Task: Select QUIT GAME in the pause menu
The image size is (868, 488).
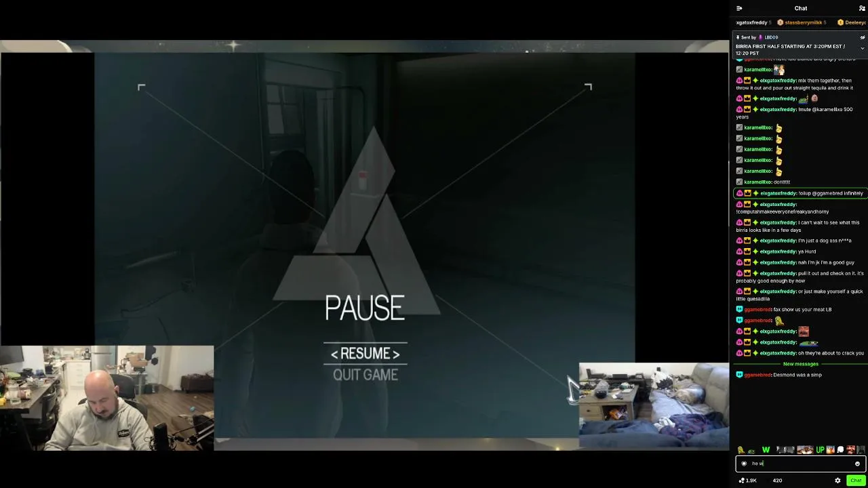Action: (x=366, y=375)
